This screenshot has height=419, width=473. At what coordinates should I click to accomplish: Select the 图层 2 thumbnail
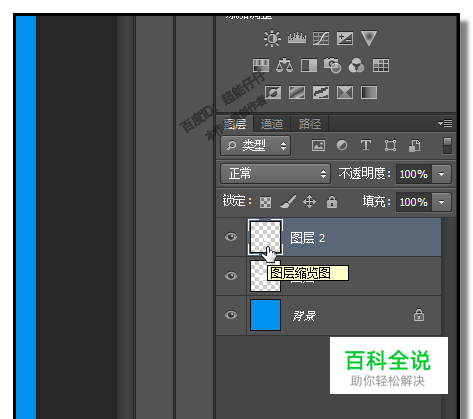coord(265,237)
